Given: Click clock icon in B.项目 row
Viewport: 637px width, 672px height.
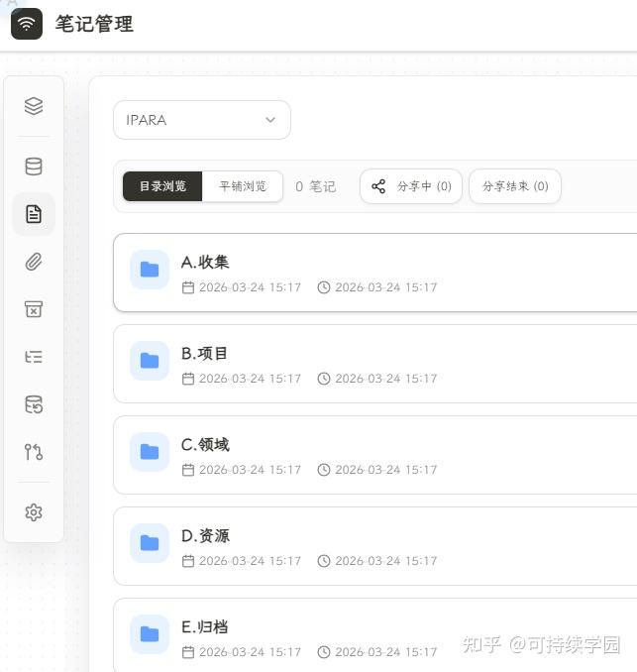Looking at the screenshot, I should [x=324, y=379].
